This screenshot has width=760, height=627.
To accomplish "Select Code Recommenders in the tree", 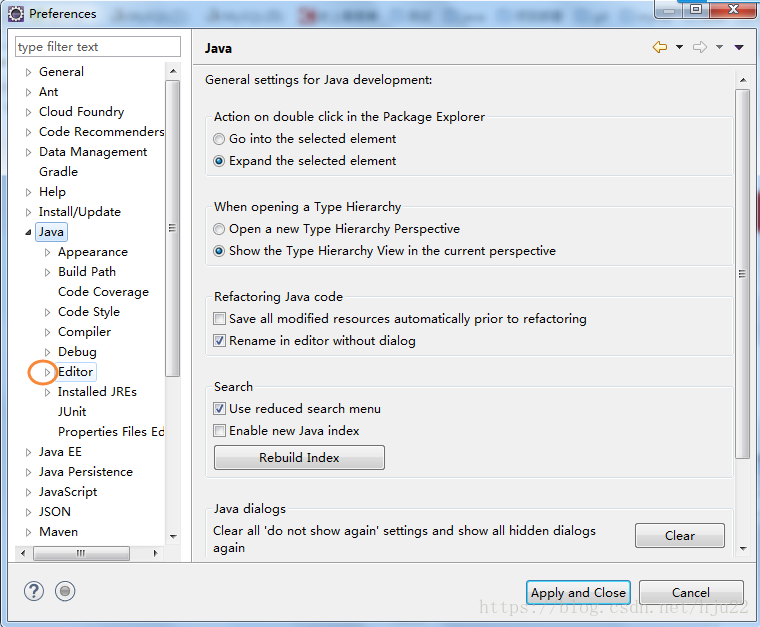I will [101, 132].
